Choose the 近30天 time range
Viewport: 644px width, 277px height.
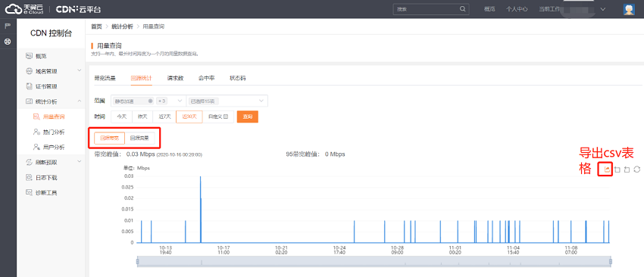[x=189, y=117]
